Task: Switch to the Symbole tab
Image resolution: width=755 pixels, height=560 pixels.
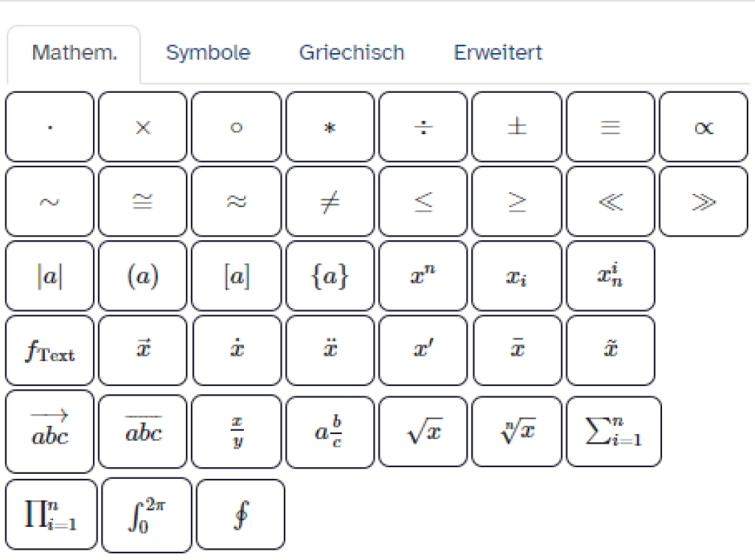Action: click(208, 52)
